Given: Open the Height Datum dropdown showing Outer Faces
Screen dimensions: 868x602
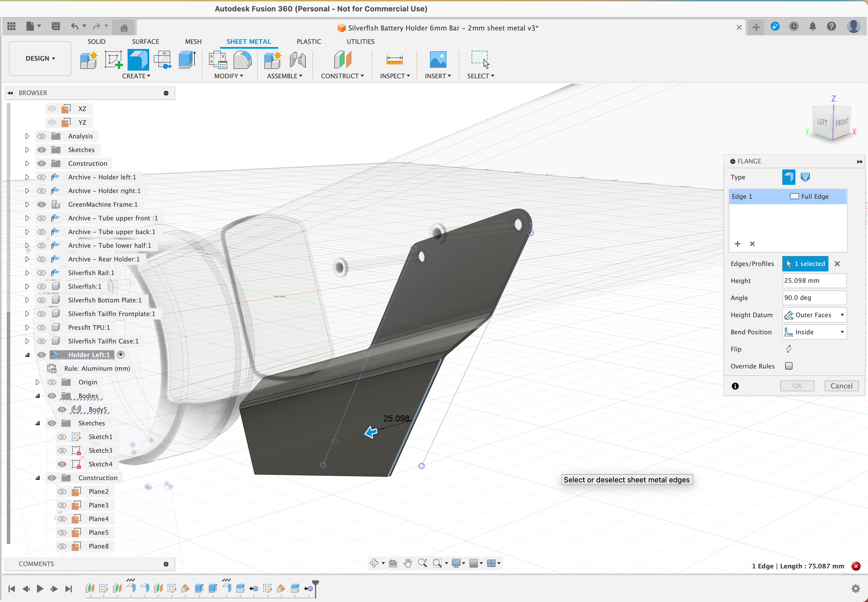Looking at the screenshot, I should tap(814, 315).
